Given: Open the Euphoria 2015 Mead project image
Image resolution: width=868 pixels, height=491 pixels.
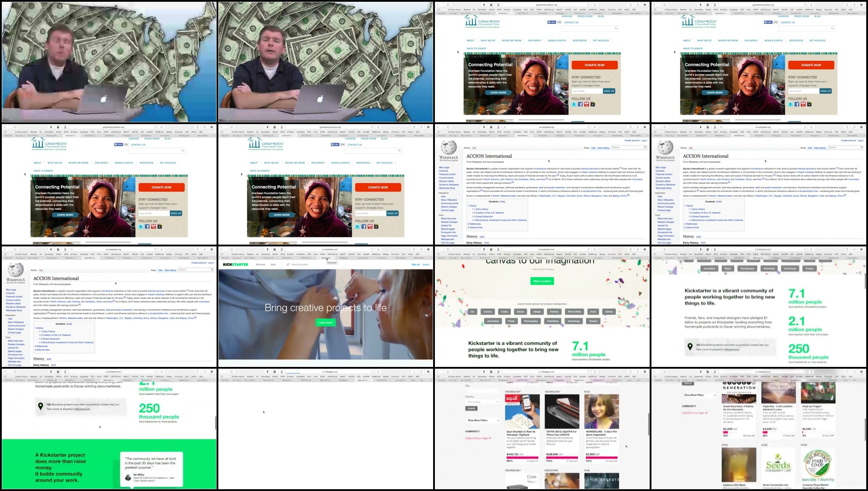Looking at the screenshot, I should tap(738, 464).
